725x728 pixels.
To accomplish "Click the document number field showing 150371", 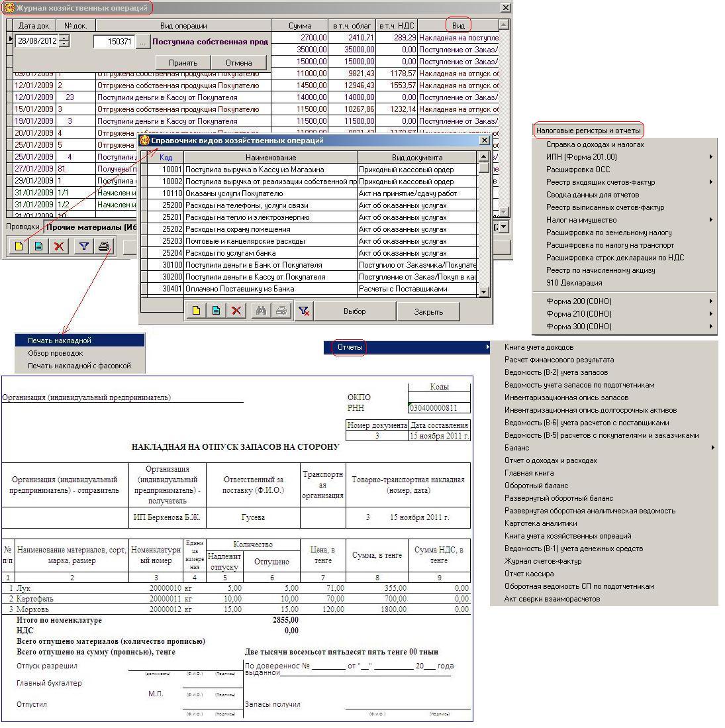I will click(114, 41).
